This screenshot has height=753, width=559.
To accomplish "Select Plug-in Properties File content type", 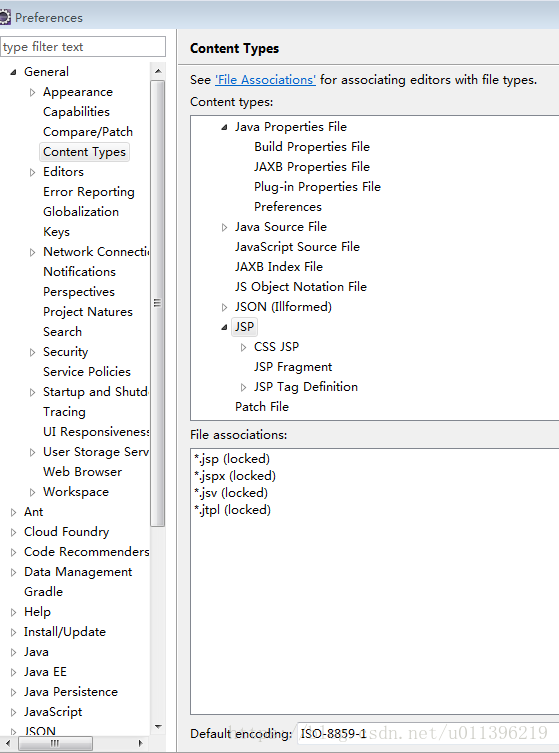I will [317, 187].
